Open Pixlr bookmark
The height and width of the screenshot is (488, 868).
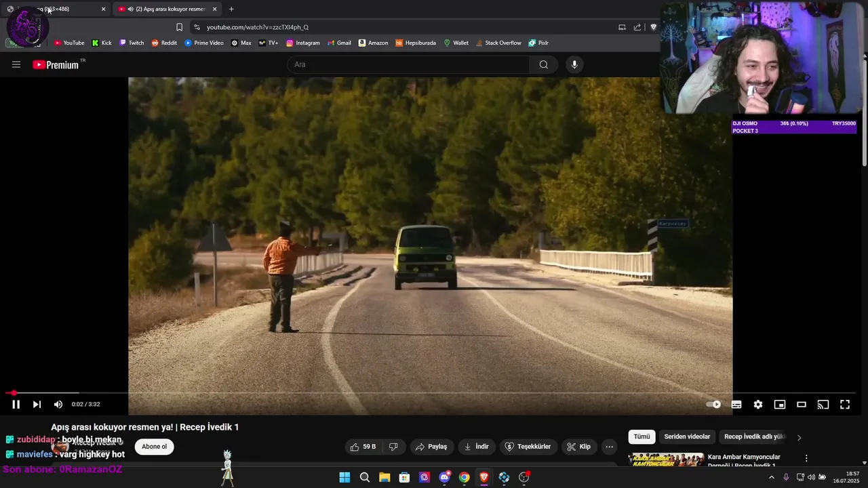(x=538, y=43)
